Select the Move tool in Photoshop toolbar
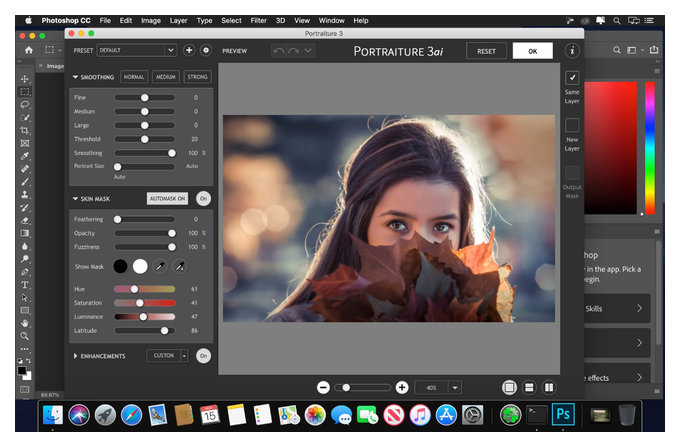 click(25, 79)
